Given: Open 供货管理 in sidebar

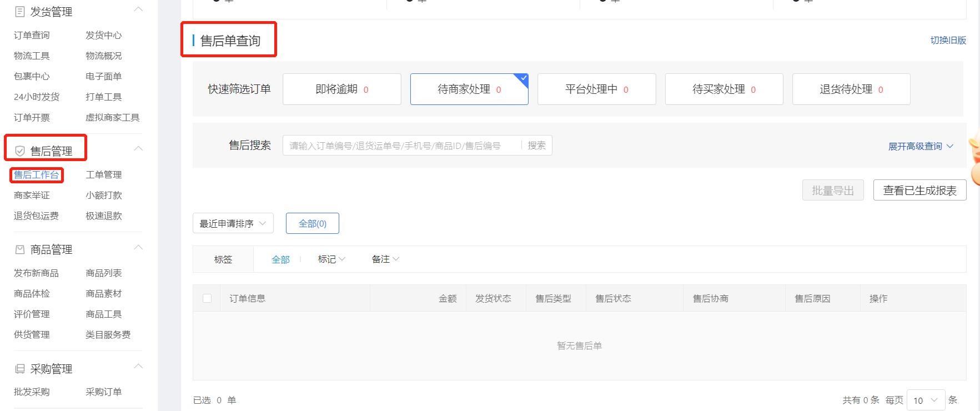Looking at the screenshot, I should (x=32, y=334).
